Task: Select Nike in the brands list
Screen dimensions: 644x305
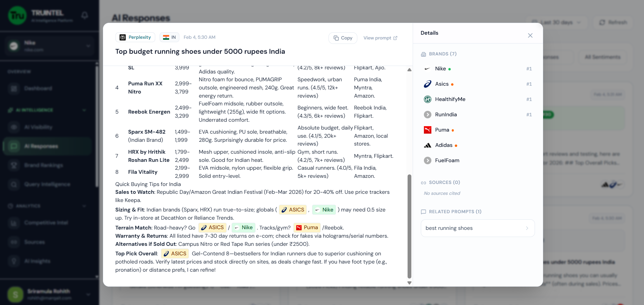Action: (x=440, y=69)
